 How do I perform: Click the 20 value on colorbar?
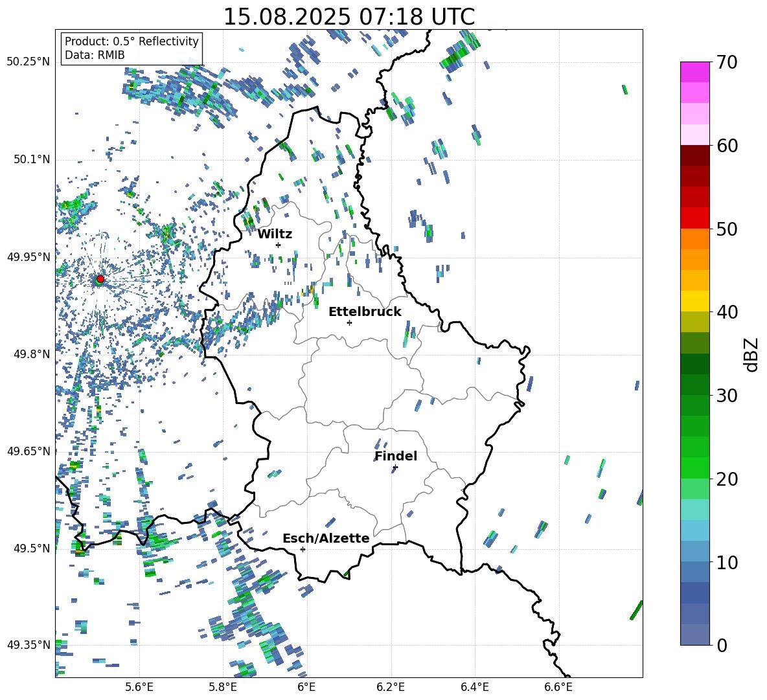pyautogui.click(x=727, y=479)
